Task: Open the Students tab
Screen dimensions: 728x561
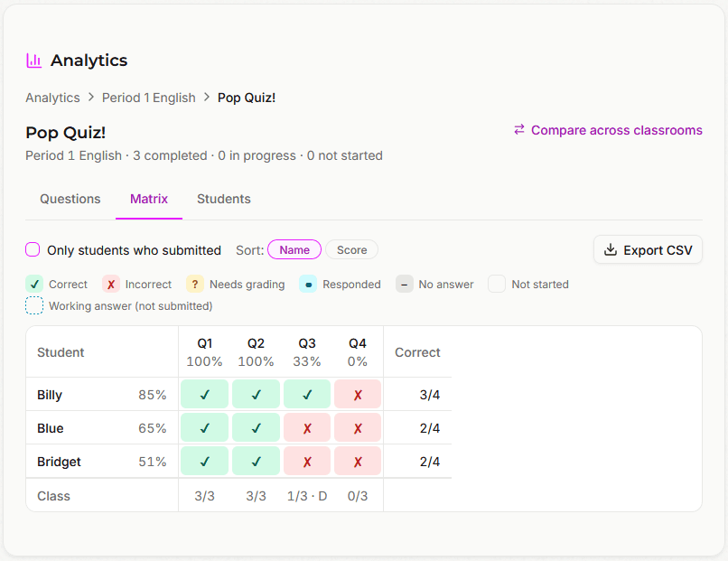Action: tap(224, 199)
